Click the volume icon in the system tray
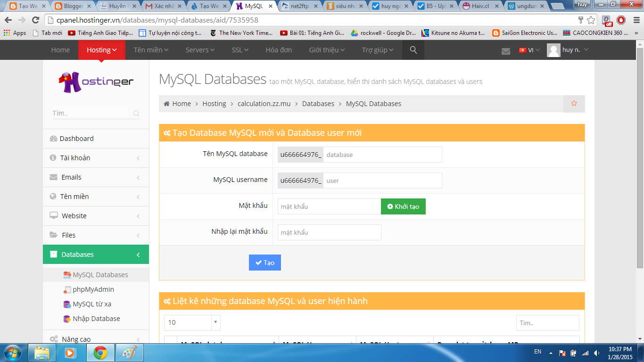 click(x=597, y=353)
